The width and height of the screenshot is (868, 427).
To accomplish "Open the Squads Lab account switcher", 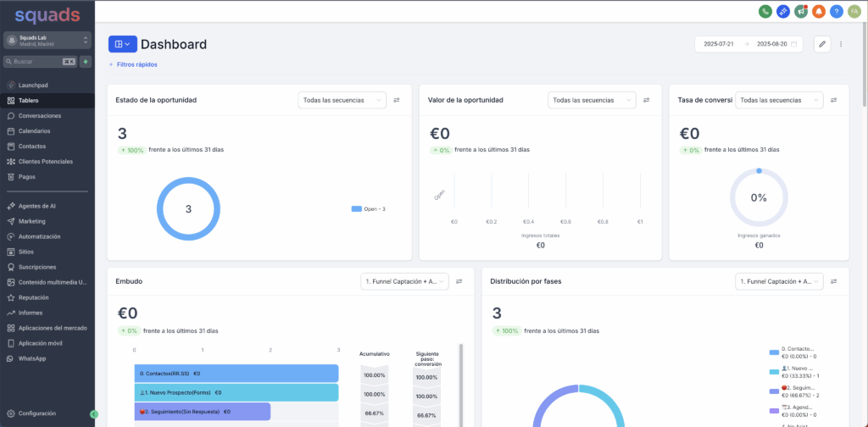I will 47,40.
